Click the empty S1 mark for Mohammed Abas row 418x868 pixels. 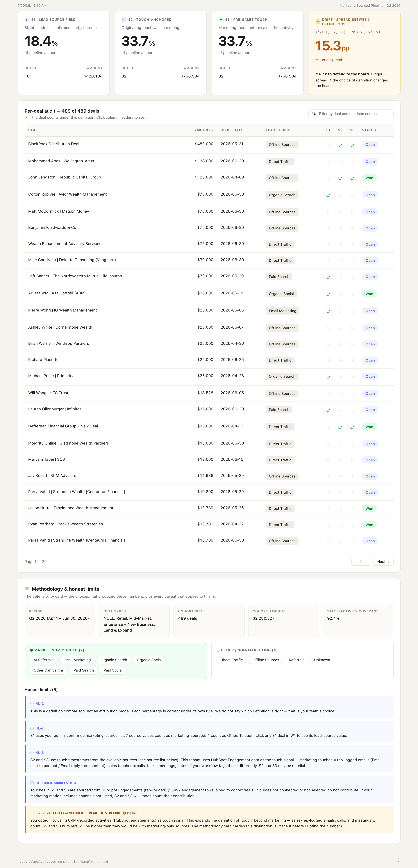328,162
